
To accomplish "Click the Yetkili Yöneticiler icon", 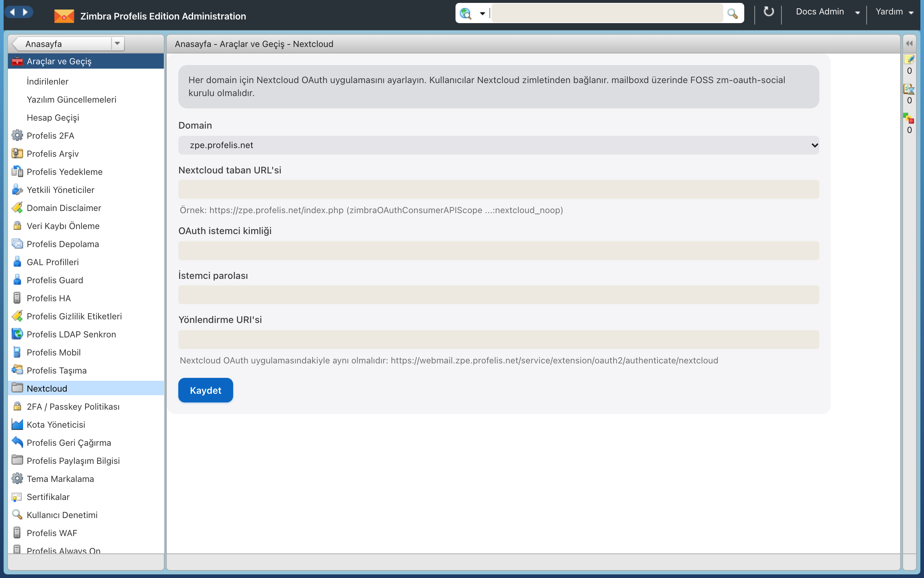I will tap(17, 190).
